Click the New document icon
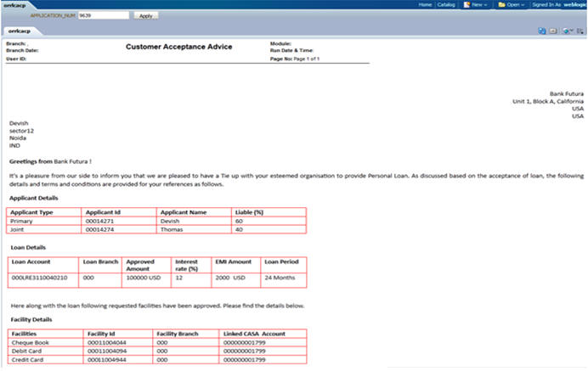The width and height of the screenshot is (588, 371). point(466,5)
